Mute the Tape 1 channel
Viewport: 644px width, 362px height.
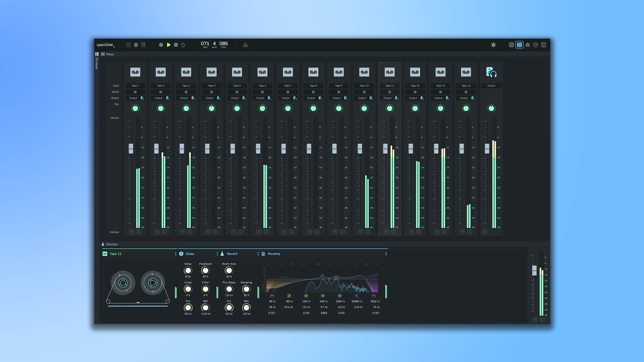click(x=132, y=232)
